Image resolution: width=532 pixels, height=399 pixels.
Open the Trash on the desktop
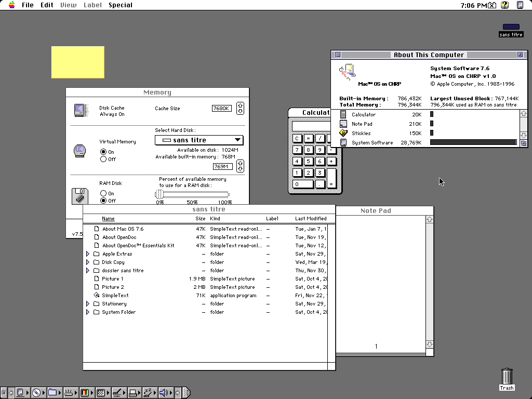[507, 377]
